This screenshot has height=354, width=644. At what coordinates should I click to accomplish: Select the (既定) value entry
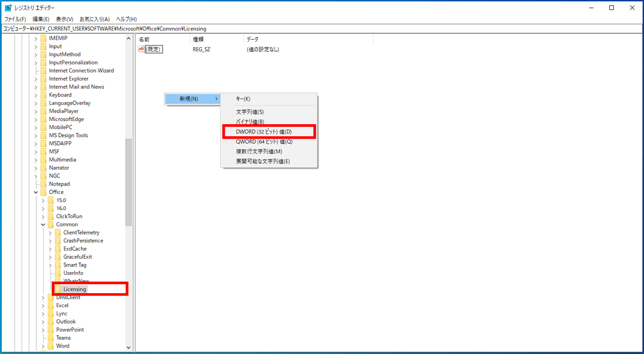click(x=153, y=49)
